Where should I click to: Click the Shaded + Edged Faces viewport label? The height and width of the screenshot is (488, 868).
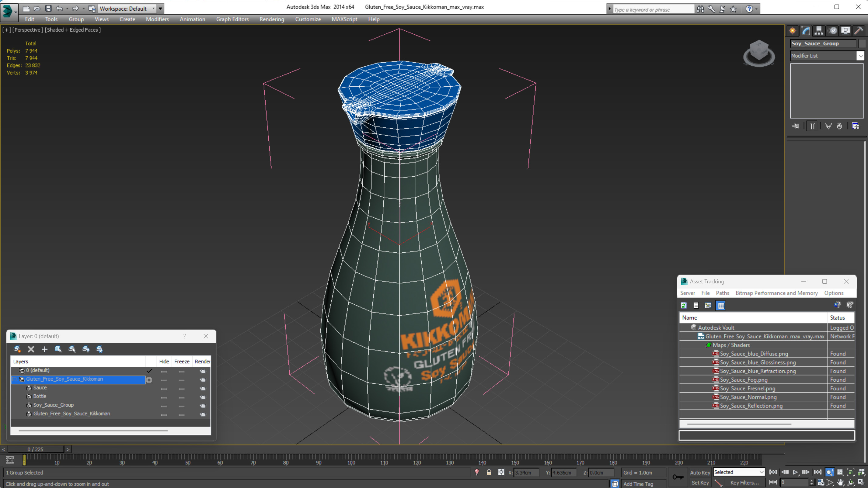tap(73, 29)
